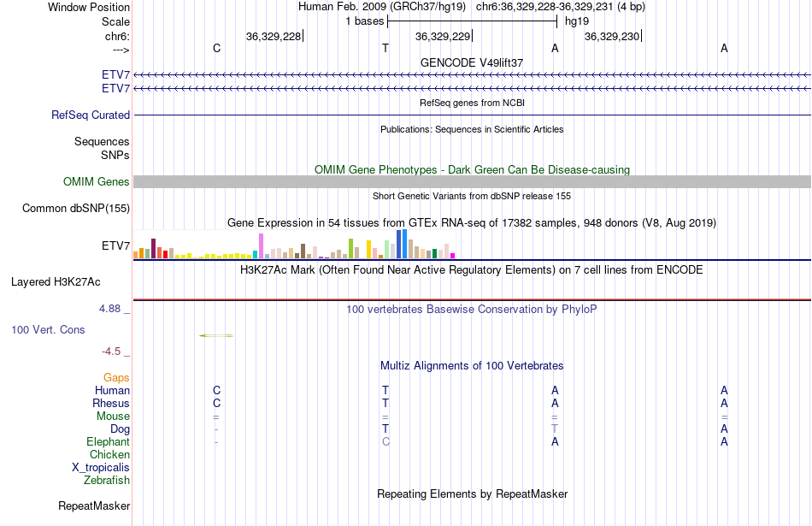Click the 36,329,229 ruler position
Viewport: 812px width, 526px height.
(x=443, y=36)
